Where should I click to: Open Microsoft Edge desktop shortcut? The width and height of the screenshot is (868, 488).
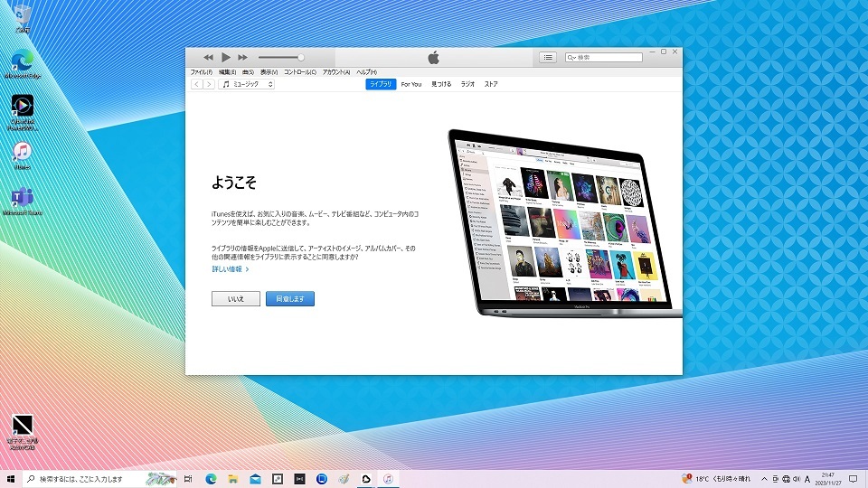click(x=22, y=65)
